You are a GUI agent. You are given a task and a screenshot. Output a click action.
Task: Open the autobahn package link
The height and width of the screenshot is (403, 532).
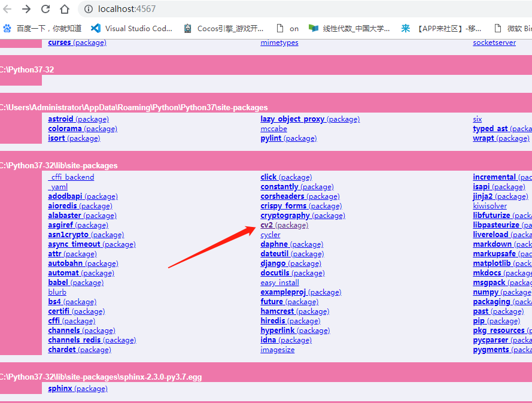click(83, 263)
